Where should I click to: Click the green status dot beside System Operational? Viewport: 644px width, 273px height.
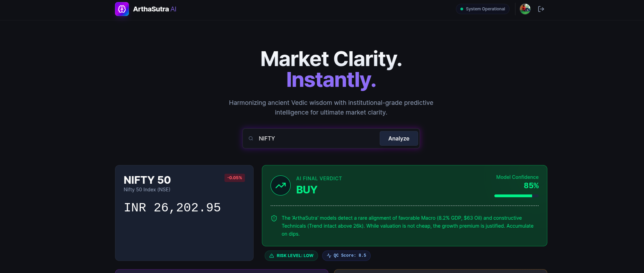(x=461, y=9)
